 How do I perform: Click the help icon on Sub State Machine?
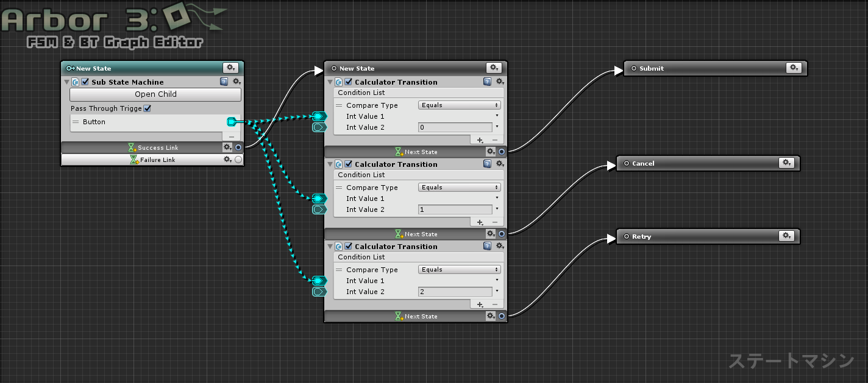pyautogui.click(x=223, y=82)
